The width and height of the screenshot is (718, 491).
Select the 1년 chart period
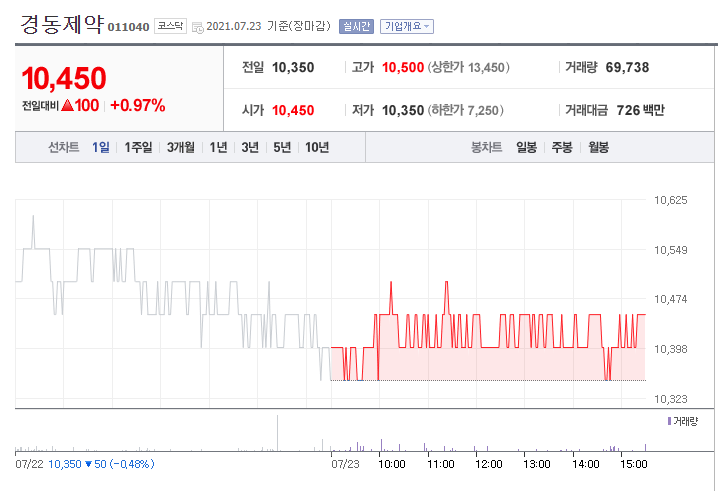[x=218, y=147]
